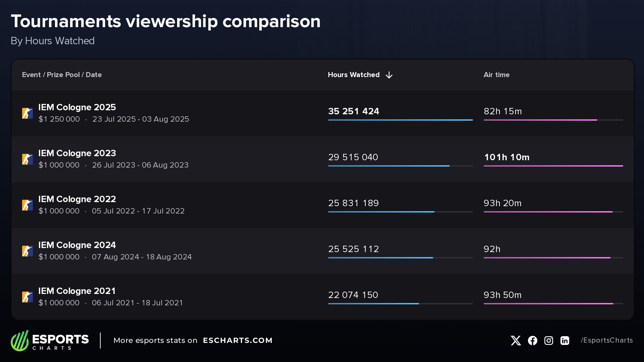
Task: Click the IEM Cologne 2025 hours watched bar
Action: (x=400, y=120)
